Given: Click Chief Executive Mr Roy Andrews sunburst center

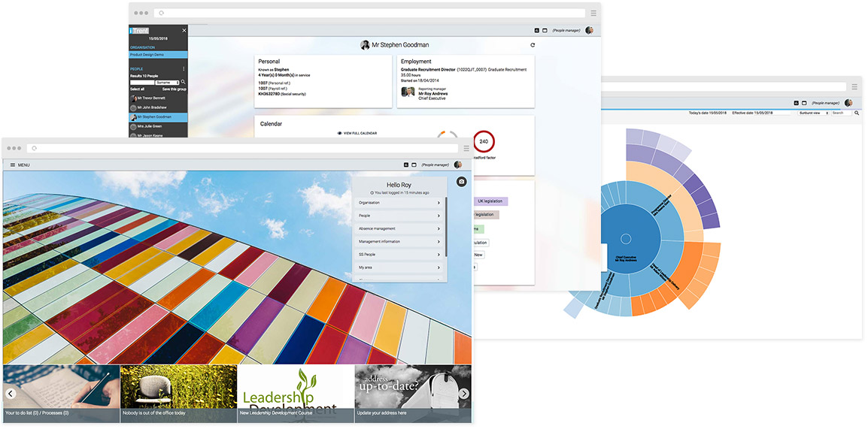Looking at the screenshot, I should coord(626,239).
